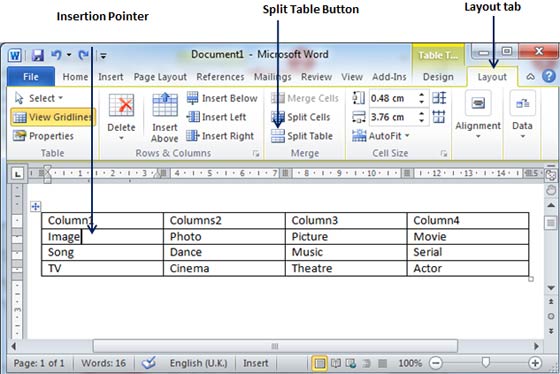Click the Serial table cell
This screenshot has width=560, height=374.
point(468,252)
